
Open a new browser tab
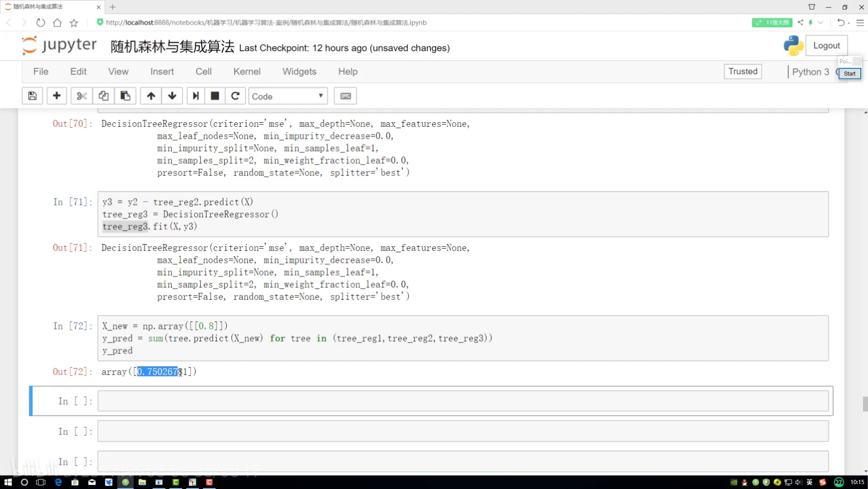[113, 7]
